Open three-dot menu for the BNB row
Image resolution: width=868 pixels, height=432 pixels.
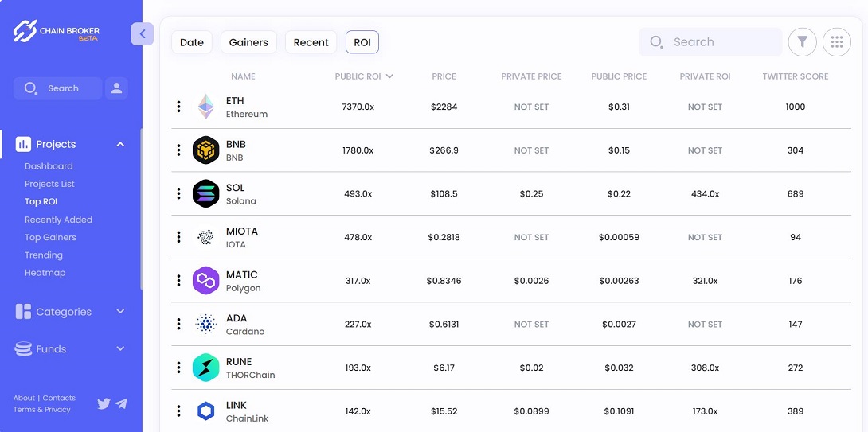click(x=178, y=150)
